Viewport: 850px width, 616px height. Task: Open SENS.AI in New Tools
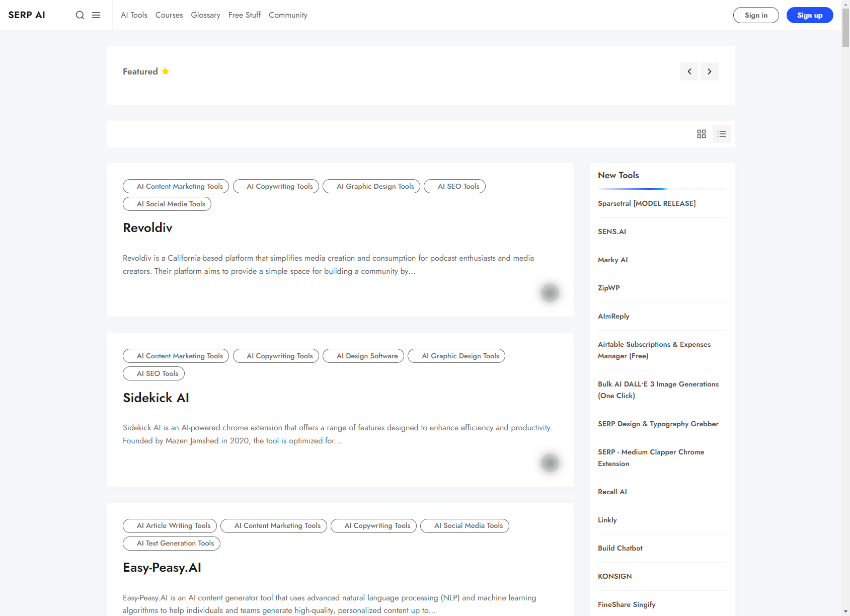pos(612,232)
